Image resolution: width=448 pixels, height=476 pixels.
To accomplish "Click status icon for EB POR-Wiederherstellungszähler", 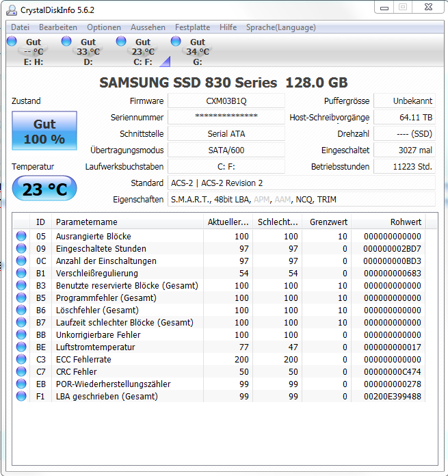I will click(21, 384).
